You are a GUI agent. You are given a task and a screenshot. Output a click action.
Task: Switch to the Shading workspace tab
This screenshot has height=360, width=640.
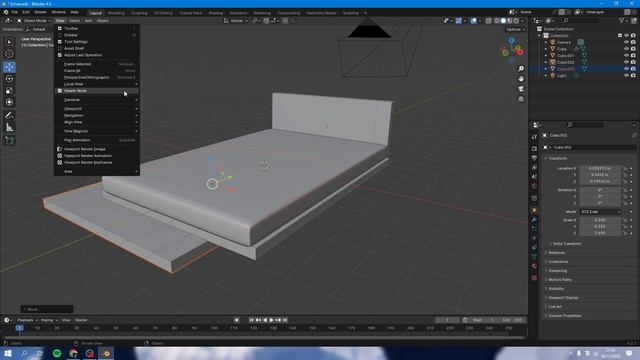click(216, 13)
